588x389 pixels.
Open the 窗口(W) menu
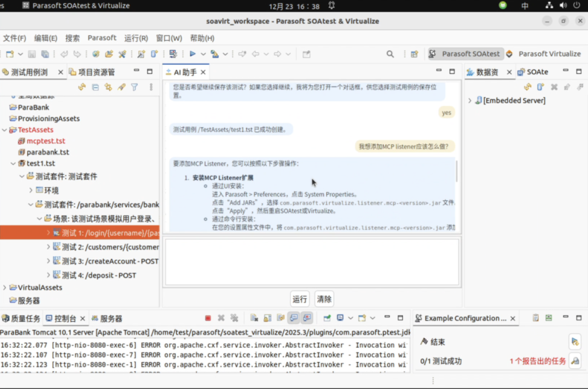click(169, 38)
